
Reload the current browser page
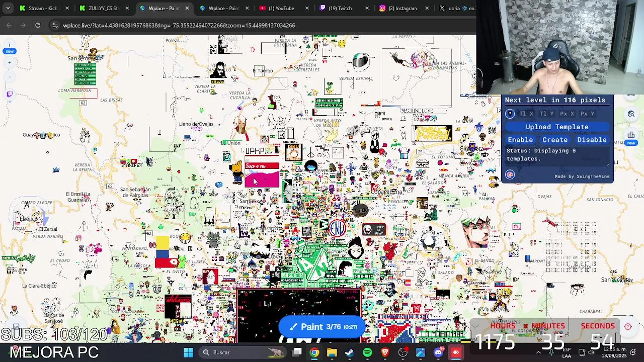tap(38, 25)
